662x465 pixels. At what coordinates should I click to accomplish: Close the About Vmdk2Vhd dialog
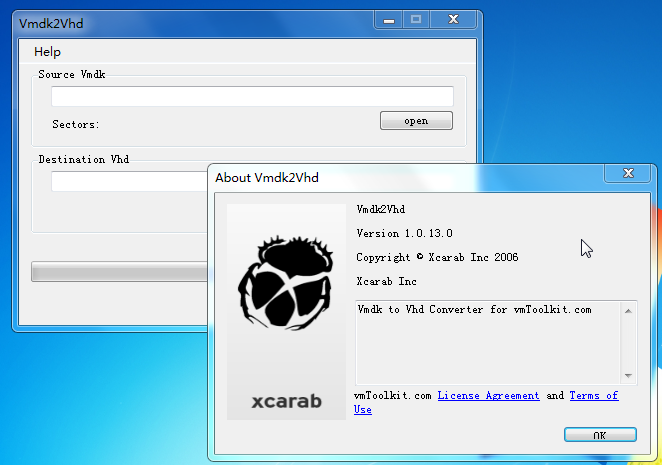[628, 173]
